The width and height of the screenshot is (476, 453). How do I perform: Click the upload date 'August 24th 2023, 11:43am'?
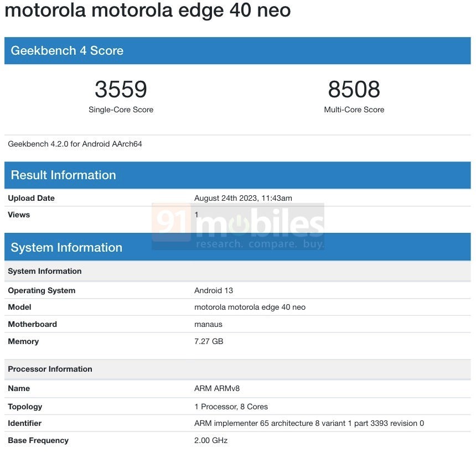pos(243,198)
